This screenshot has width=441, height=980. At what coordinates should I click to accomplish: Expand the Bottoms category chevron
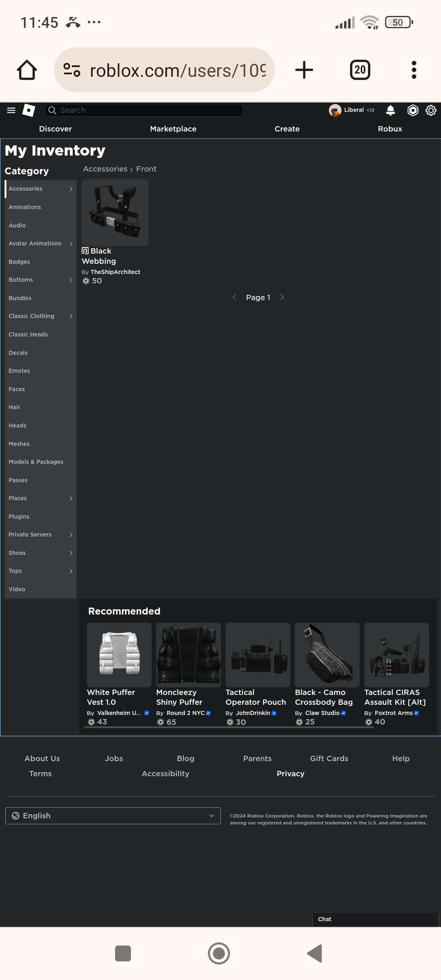71,280
